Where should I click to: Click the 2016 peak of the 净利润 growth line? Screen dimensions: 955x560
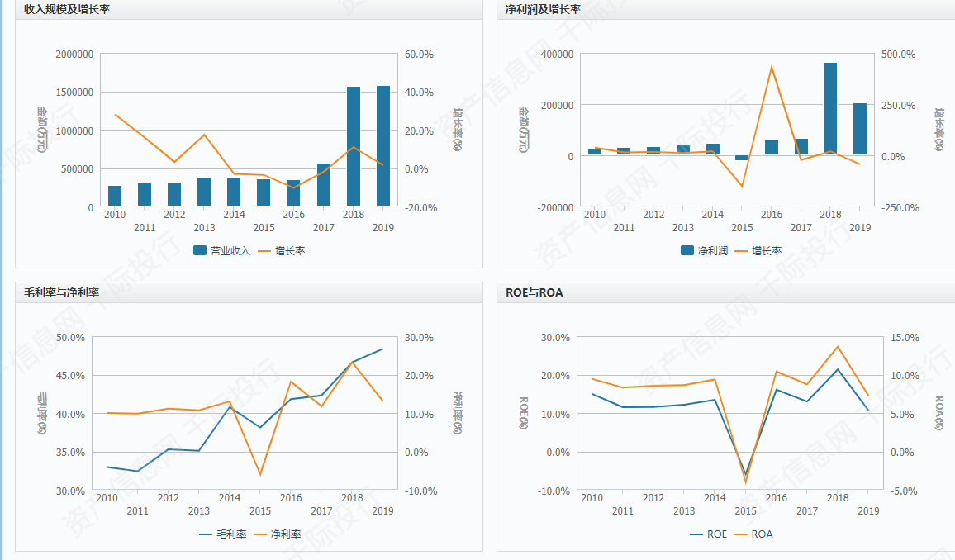click(772, 66)
